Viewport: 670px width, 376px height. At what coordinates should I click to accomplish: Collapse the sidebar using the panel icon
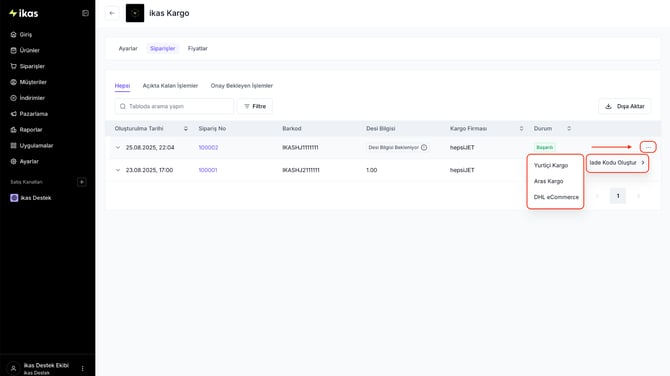coord(85,13)
